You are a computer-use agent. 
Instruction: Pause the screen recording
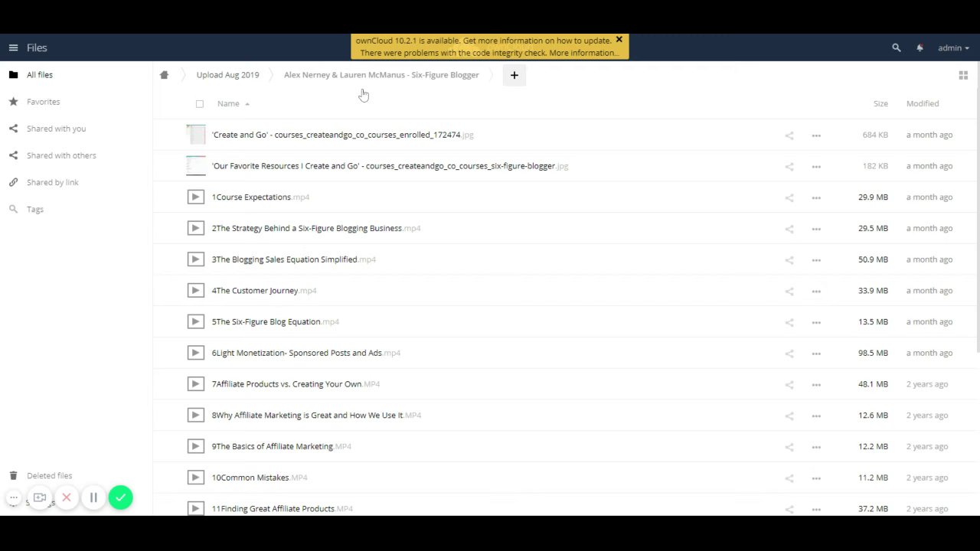coord(93,497)
